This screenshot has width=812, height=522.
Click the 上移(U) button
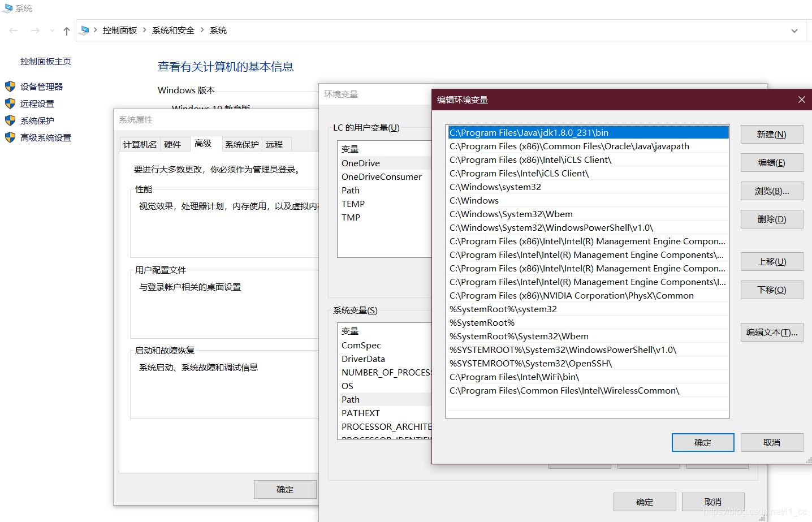[772, 261]
